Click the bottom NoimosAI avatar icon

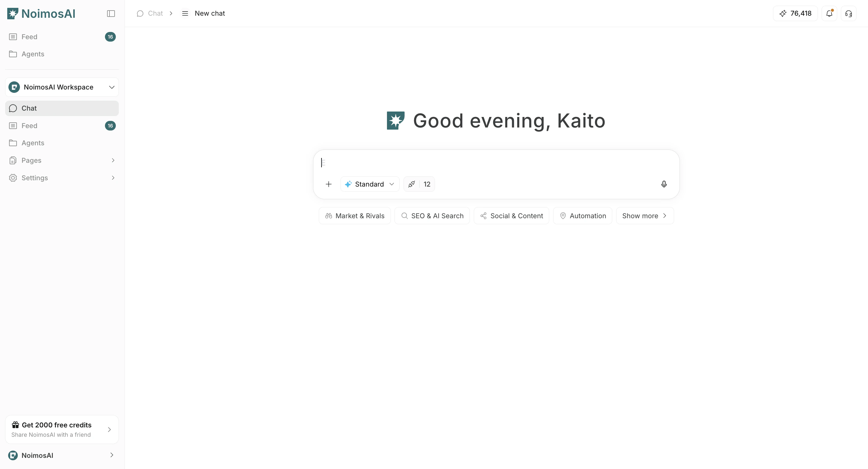13,455
